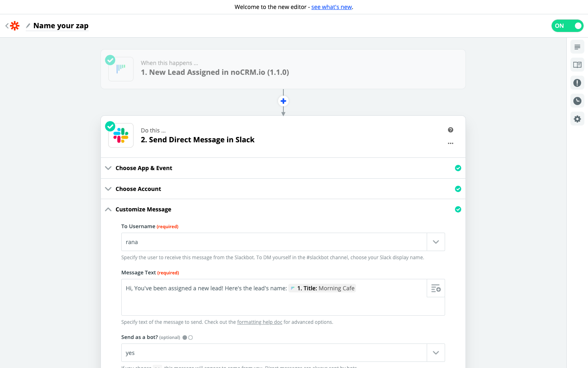588x368 pixels.
Task: Open the help book icon in sidebar
Action: coord(577,65)
